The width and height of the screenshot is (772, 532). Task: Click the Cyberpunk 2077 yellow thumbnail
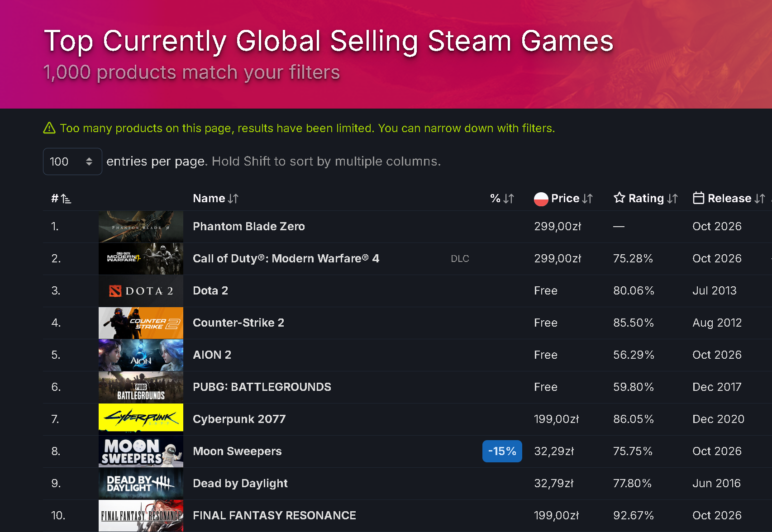coord(141,419)
